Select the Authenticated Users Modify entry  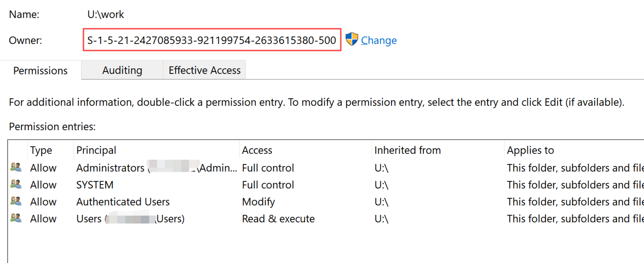pos(326,201)
